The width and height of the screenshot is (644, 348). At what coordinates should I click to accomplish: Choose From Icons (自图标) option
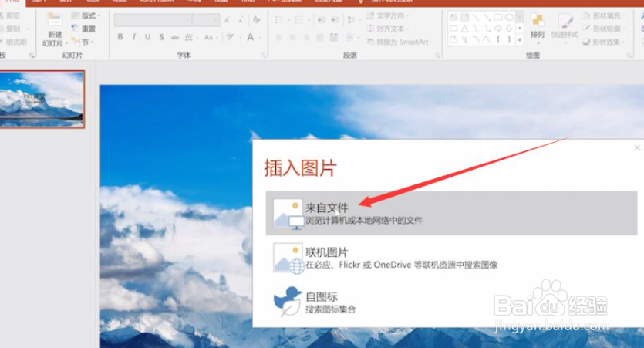(451, 302)
